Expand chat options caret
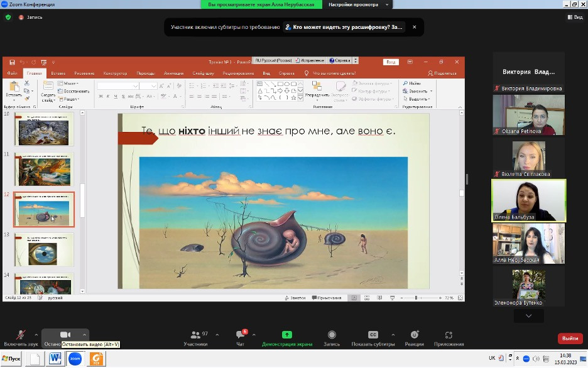 click(254, 335)
